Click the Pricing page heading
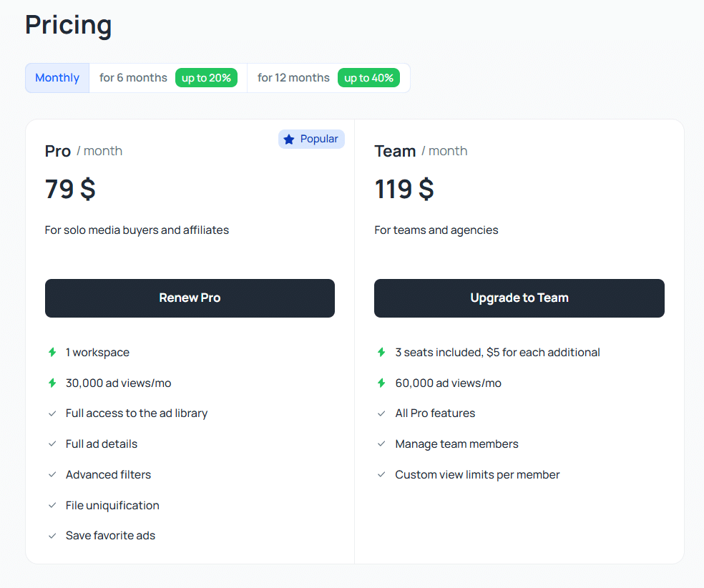This screenshot has height=588, width=704. 68,25
